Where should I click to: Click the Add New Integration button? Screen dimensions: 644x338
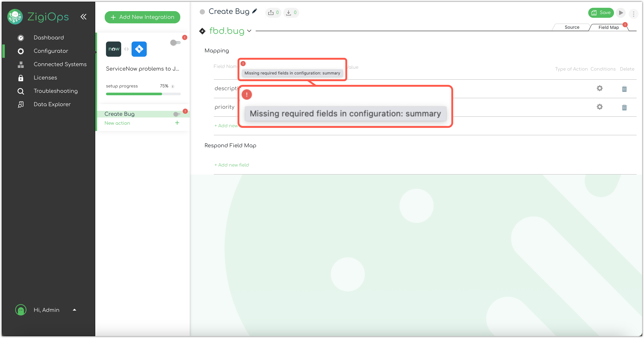pyautogui.click(x=142, y=17)
